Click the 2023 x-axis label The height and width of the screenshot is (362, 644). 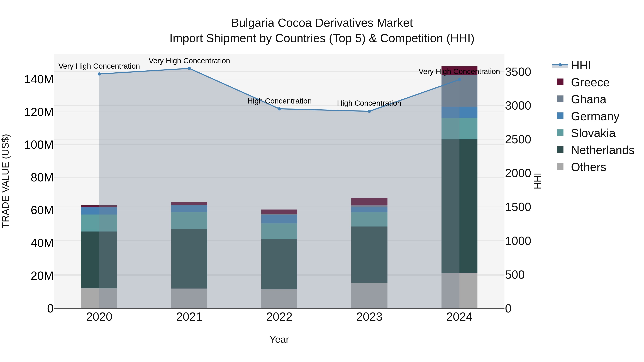tap(369, 317)
